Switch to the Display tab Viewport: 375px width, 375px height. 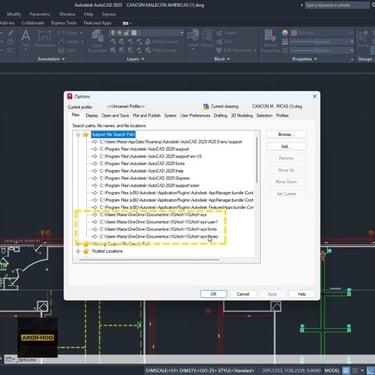(x=92, y=115)
